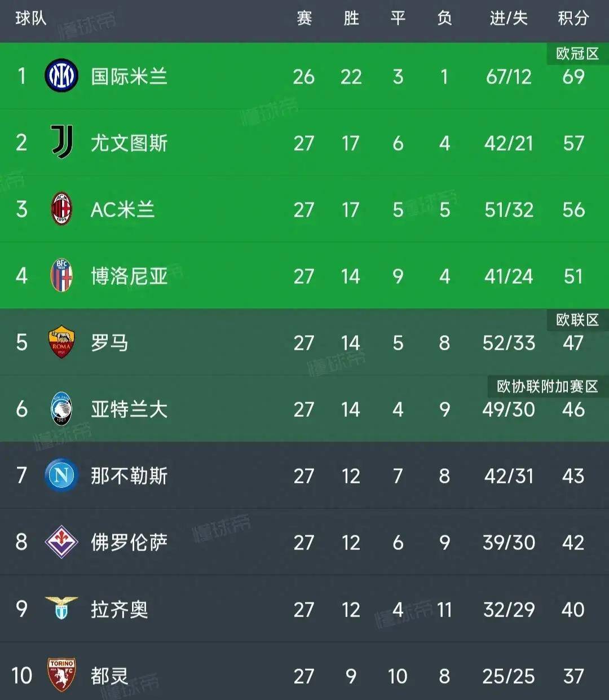Open team name 那不勒斯
This screenshot has width=609, height=700.
tap(129, 476)
